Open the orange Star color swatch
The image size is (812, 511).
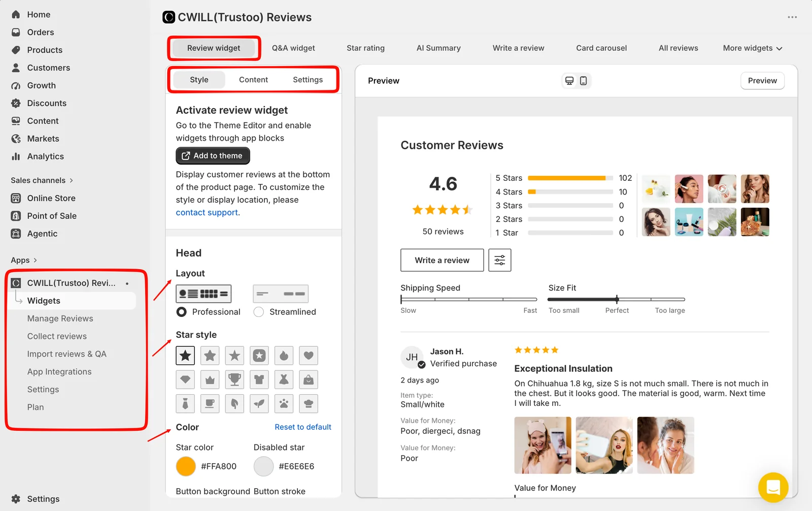click(x=186, y=466)
